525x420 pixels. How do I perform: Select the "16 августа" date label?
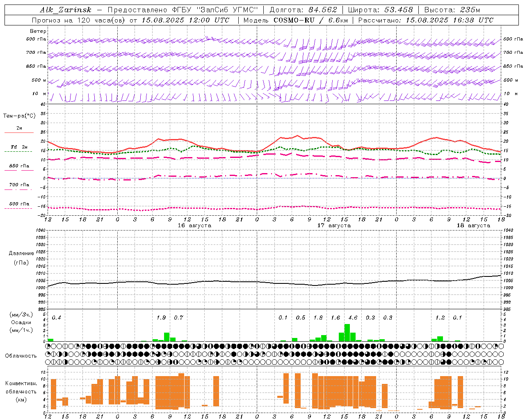[194, 226]
